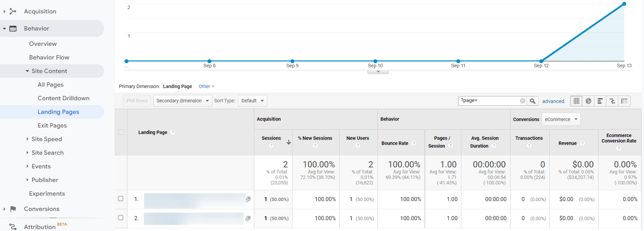The width and height of the screenshot is (644, 231).
Task: Open the All Pages report
Action: (x=50, y=85)
